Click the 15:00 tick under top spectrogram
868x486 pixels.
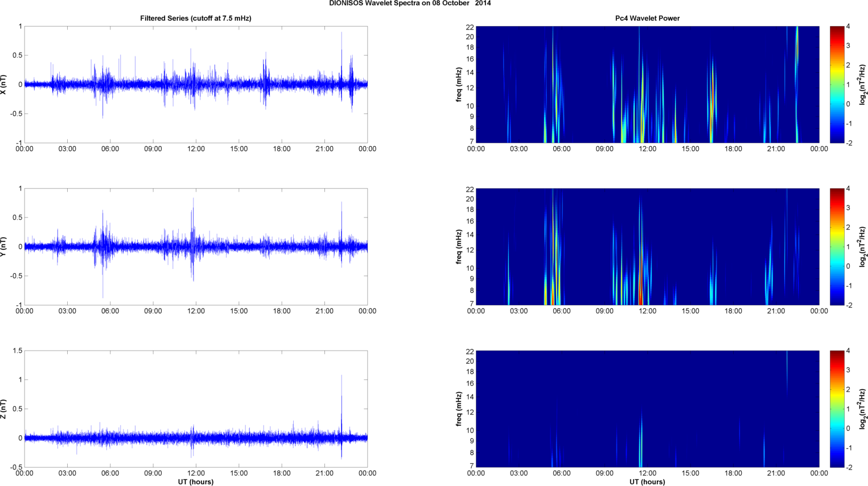pyautogui.click(x=690, y=149)
